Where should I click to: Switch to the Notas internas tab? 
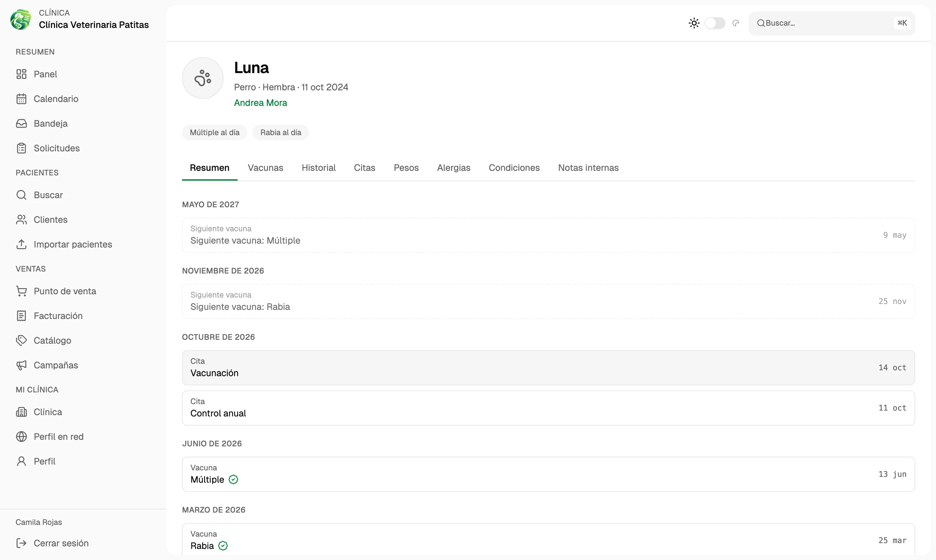pyautogui.click(x=588, y=168)
